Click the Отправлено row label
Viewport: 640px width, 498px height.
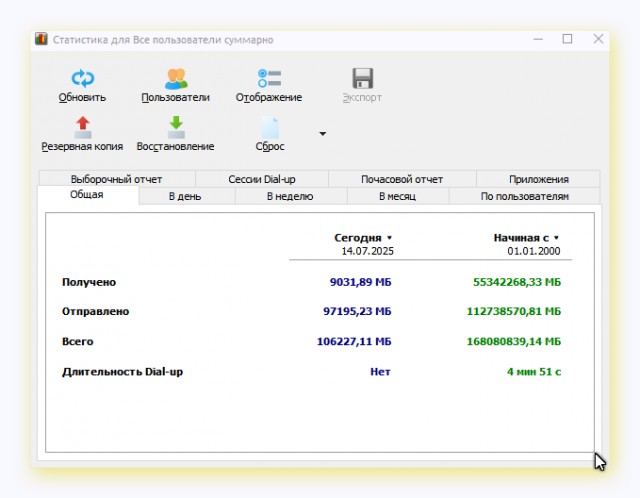(x=96, y=311)
